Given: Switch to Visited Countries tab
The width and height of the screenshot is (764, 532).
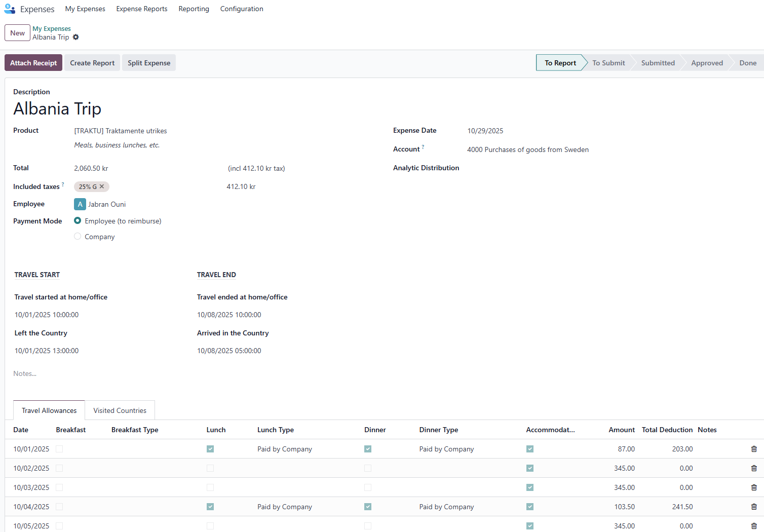Looking at the screenshot, I should [120, 410].
